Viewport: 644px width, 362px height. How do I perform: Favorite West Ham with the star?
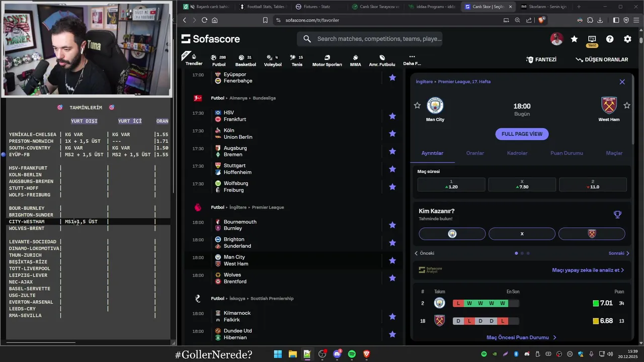pos(627,105)
